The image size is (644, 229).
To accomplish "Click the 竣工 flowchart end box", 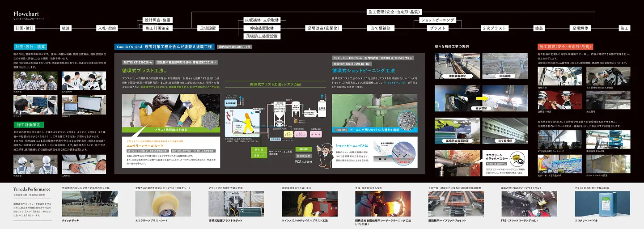I will click(x=624, y=28).
